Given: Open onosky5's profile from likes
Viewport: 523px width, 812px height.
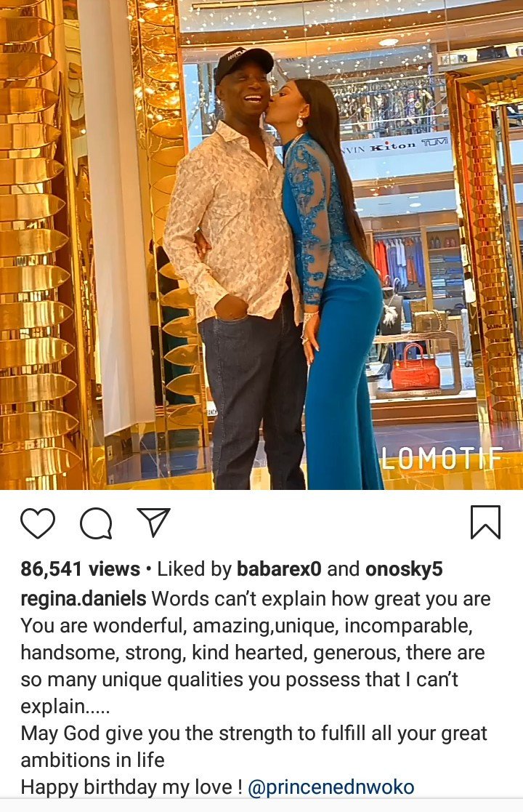Looking at the screenshot, I should click(x=404, y=569).
